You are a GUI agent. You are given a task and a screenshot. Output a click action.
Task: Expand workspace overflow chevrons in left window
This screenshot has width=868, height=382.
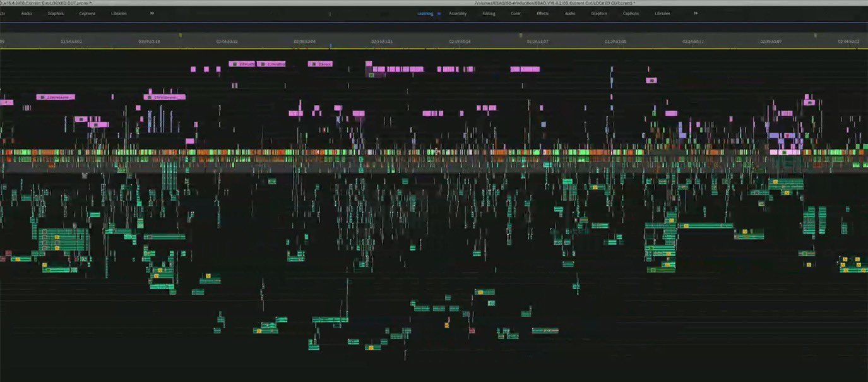click(152, 13)
